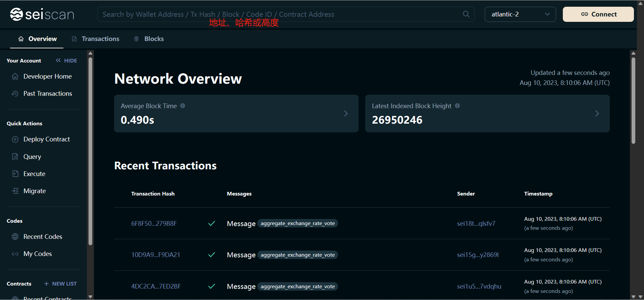Click the main page vertical scrollbar
644x300 pixels.
633,101
